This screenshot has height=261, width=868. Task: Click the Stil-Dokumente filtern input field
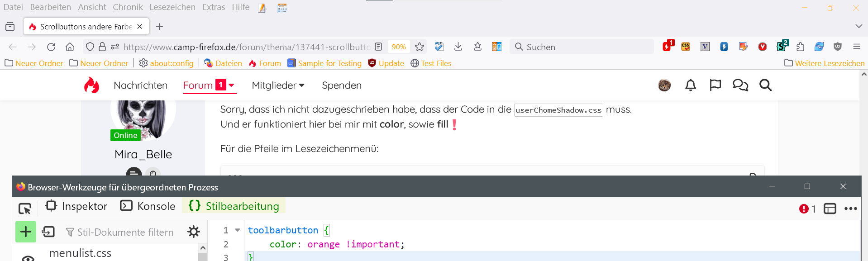[x=125, y=232]
